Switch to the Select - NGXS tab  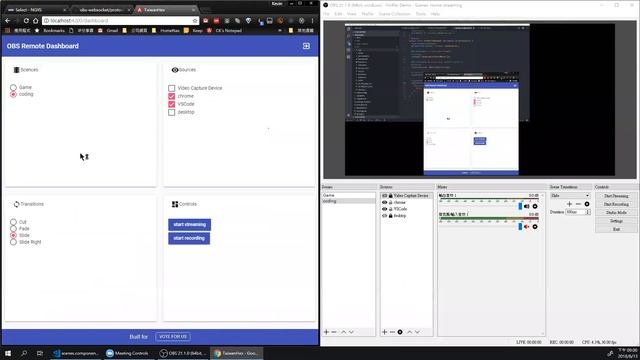35,9
